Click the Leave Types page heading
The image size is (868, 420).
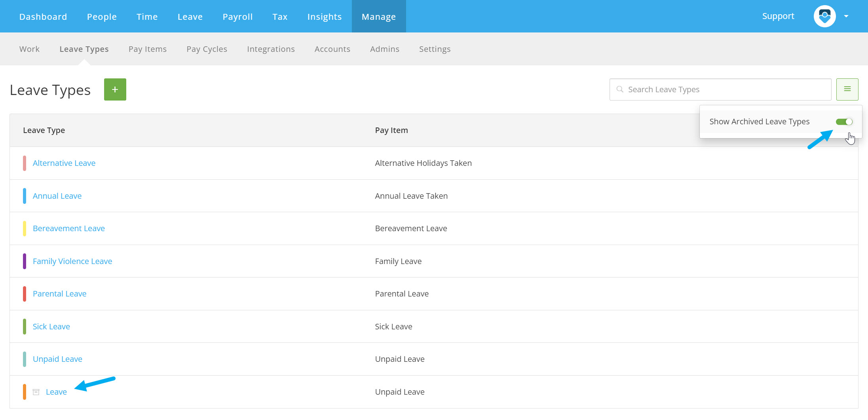pos(50,90)
